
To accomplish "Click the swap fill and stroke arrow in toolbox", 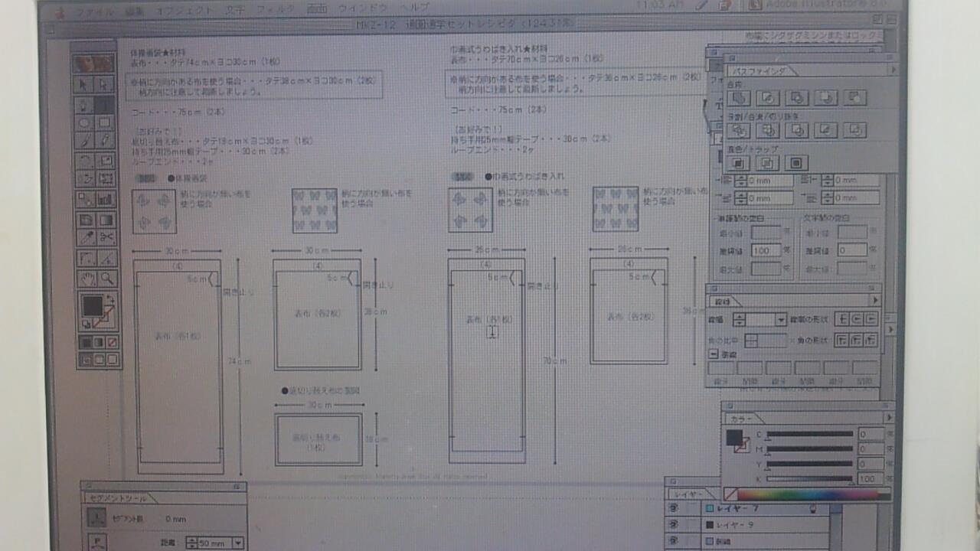I will coord(110,298).
